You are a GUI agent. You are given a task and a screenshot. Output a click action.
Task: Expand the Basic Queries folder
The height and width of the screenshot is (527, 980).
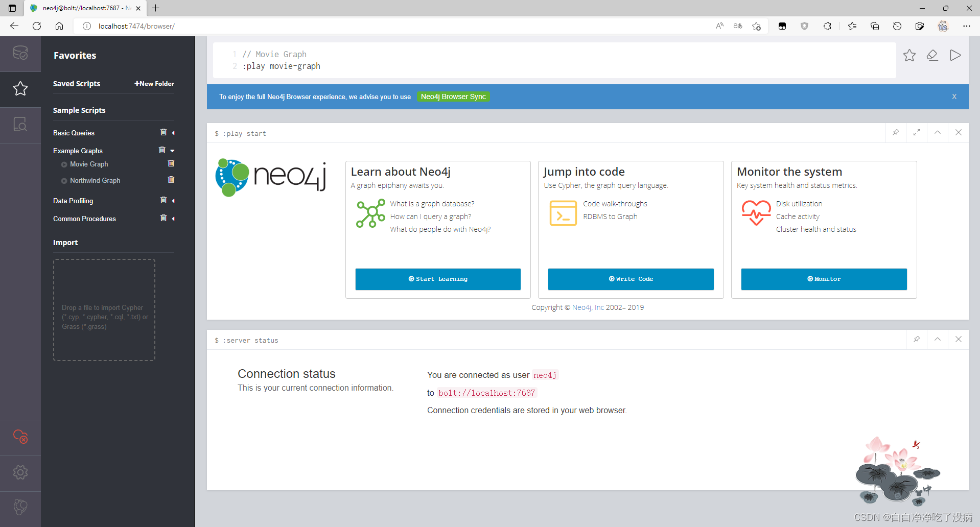tap(173, 133)
